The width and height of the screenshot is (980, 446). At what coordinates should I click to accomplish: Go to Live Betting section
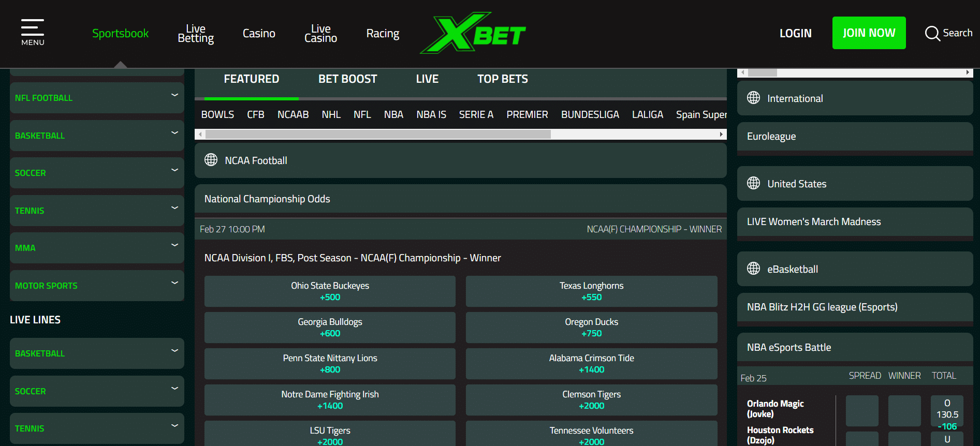click(x=196, y=33)
